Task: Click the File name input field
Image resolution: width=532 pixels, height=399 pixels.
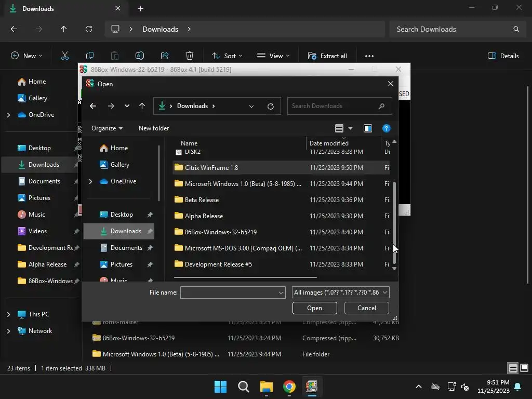Action: point(229,292)
